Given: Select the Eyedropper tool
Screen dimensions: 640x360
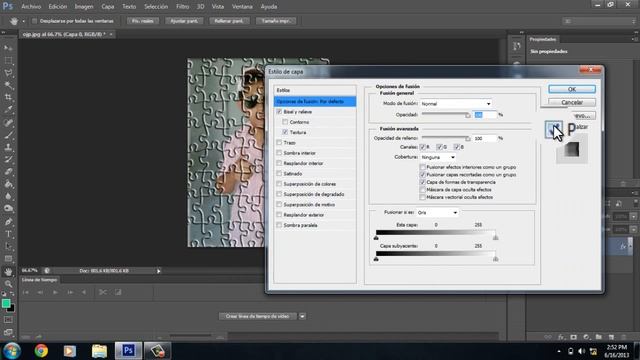Looking at the screenshot, I should coord(8,109).
